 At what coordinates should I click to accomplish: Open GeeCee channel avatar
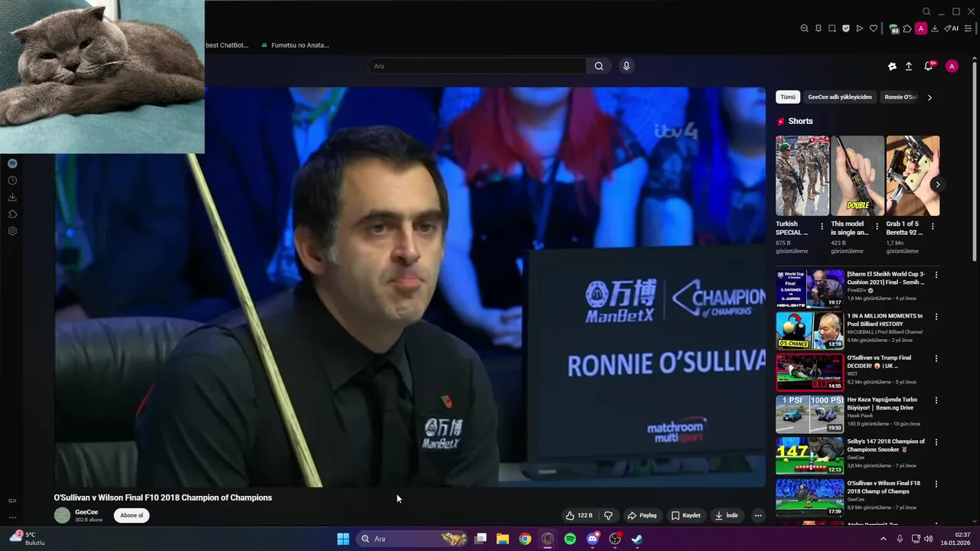point(62,515)
